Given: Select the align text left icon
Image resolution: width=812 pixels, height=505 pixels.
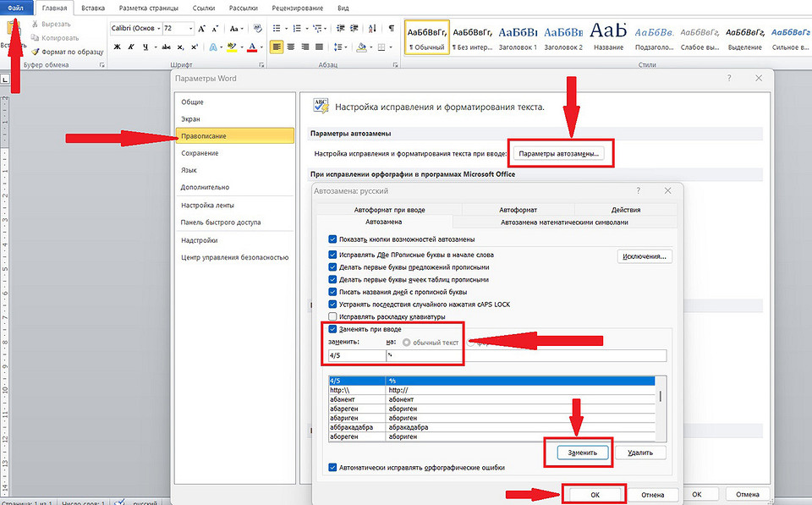Looking at the screenshot, I should (x=277, y=47).
